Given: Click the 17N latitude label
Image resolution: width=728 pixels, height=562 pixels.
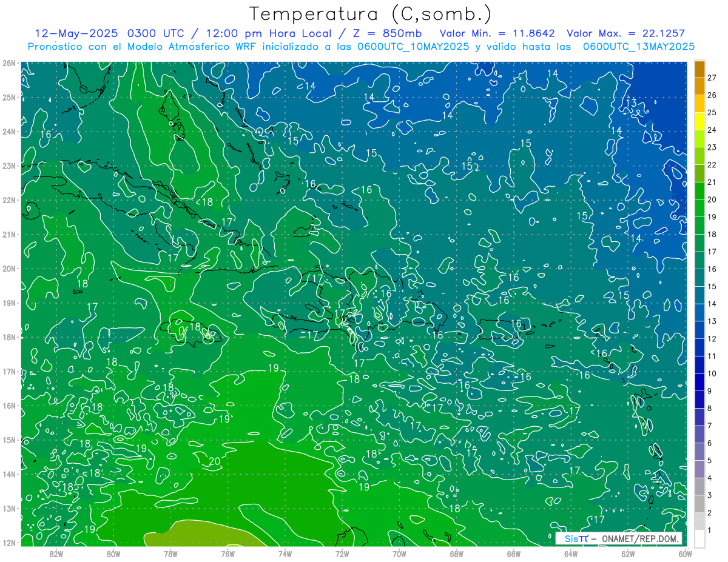Looking at the screenshot, I should 8,371.
